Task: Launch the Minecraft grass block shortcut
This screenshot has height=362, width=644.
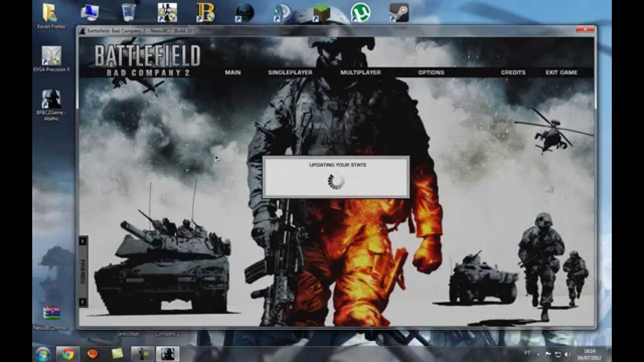Action: pyautogui.click(x=321, y=13)
